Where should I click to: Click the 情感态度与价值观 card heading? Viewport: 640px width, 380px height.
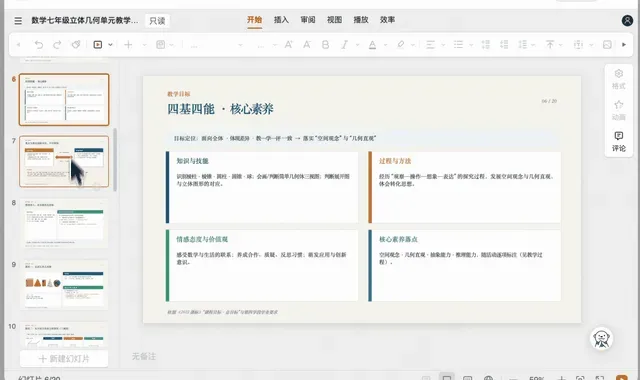click(202, 239)
